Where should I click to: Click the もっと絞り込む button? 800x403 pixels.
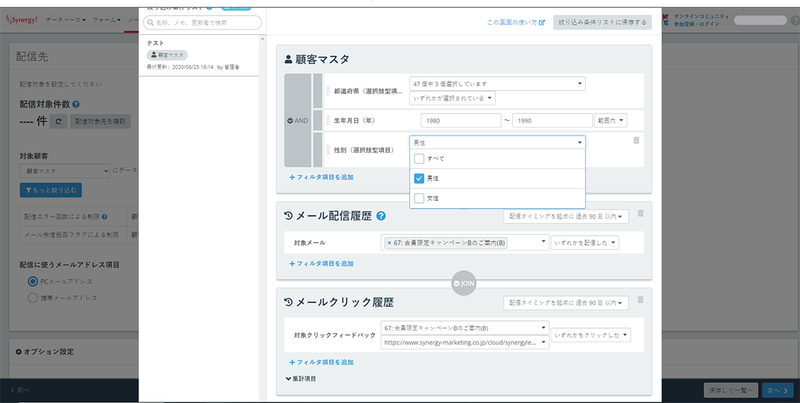click(x=51, y=190)
